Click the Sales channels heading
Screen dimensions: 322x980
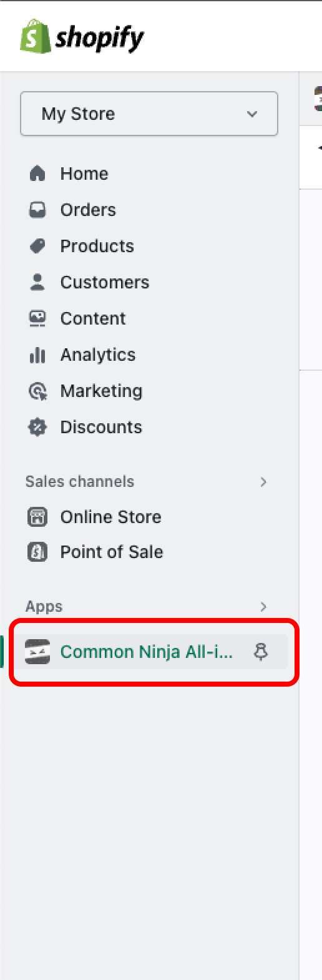(80, 481)
